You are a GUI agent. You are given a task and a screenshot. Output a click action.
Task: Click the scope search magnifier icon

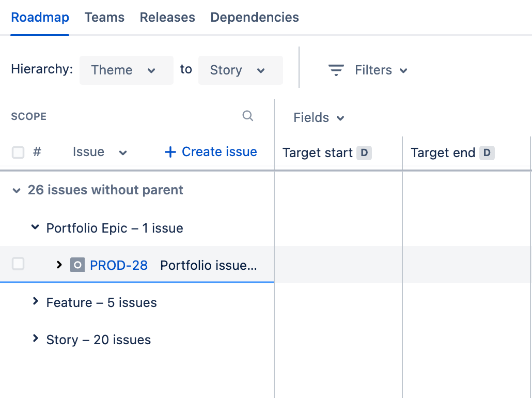[248, 116]
